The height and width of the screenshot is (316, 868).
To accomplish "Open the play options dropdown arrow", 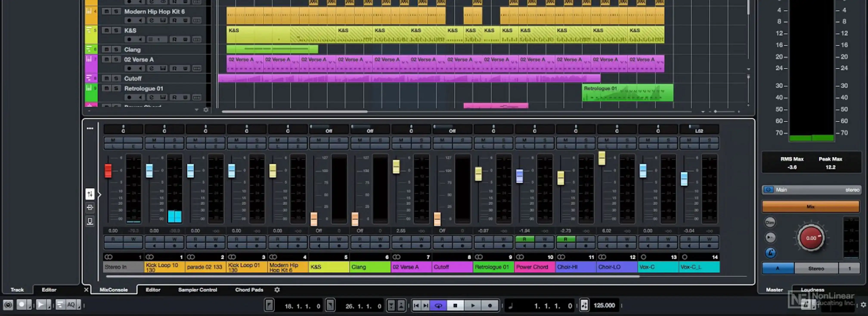I will 49,305.
